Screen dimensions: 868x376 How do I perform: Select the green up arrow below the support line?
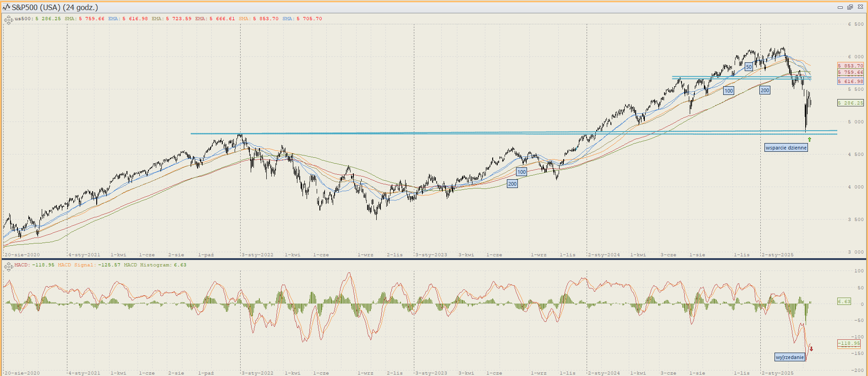[x=809, y=139]
